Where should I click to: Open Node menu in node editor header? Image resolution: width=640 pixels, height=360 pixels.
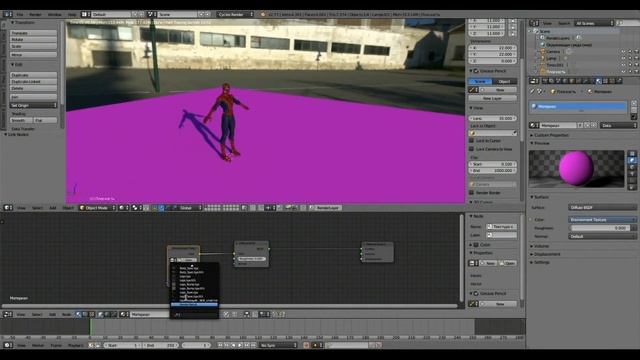(66, 314)
